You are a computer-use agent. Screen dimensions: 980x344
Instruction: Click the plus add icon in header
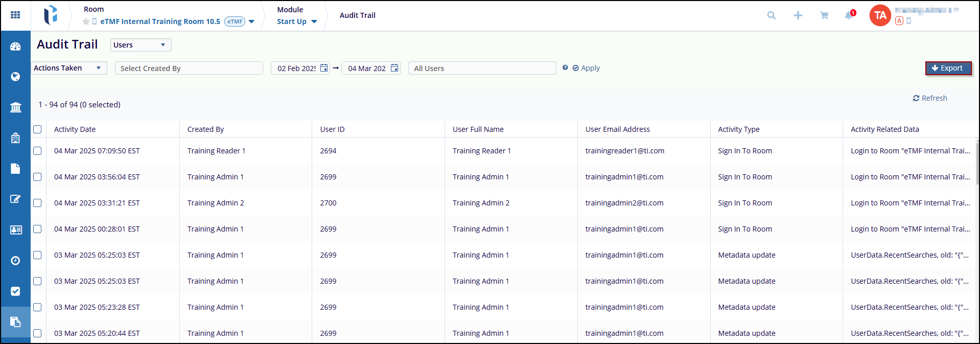click(798, 15)
